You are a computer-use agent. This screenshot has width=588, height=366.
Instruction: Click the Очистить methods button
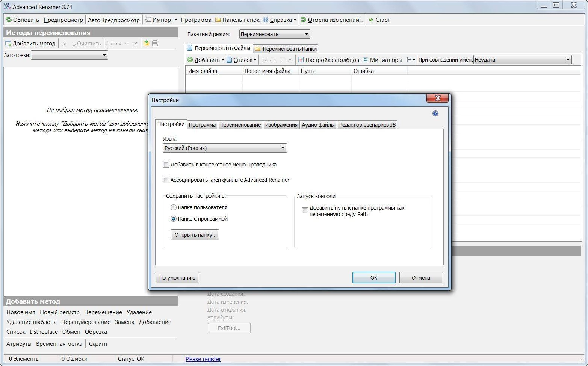tap(86, 44)
